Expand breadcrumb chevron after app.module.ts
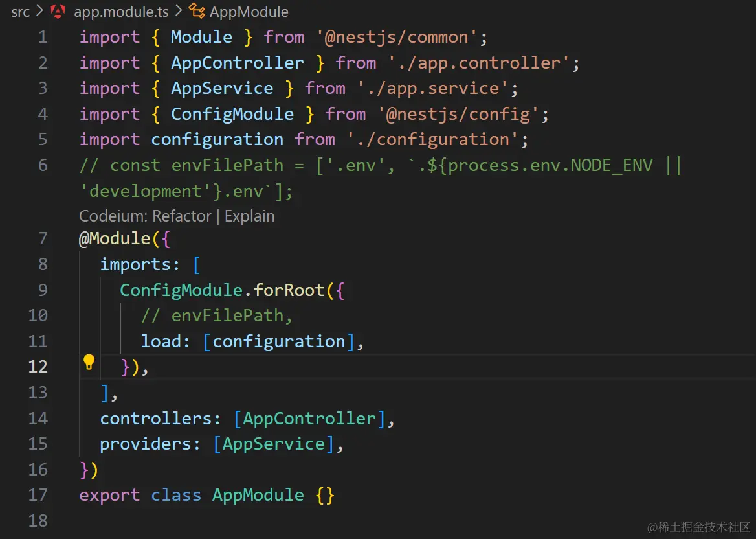This screenshot has height=539, width=756. pos(179,11)
